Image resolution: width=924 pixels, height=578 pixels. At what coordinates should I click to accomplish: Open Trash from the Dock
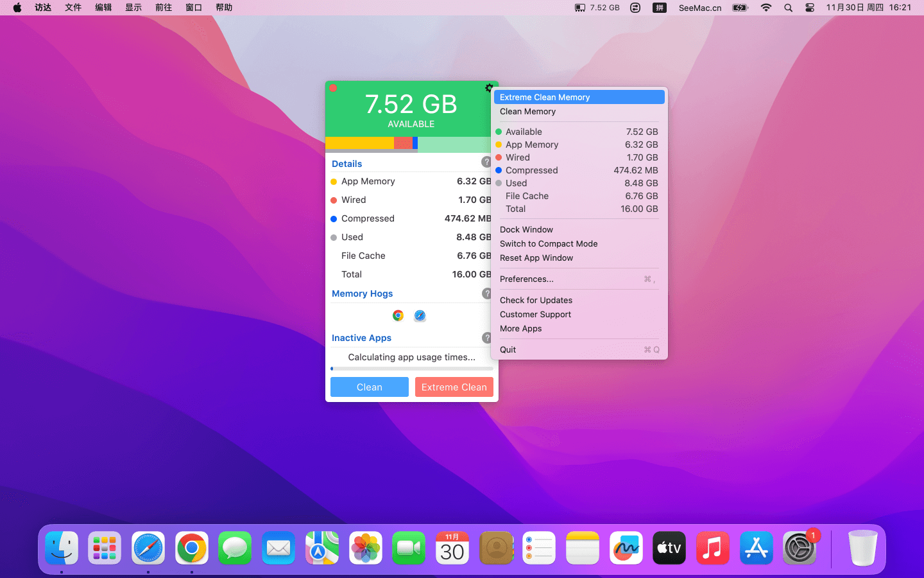(x=863, y=548)
